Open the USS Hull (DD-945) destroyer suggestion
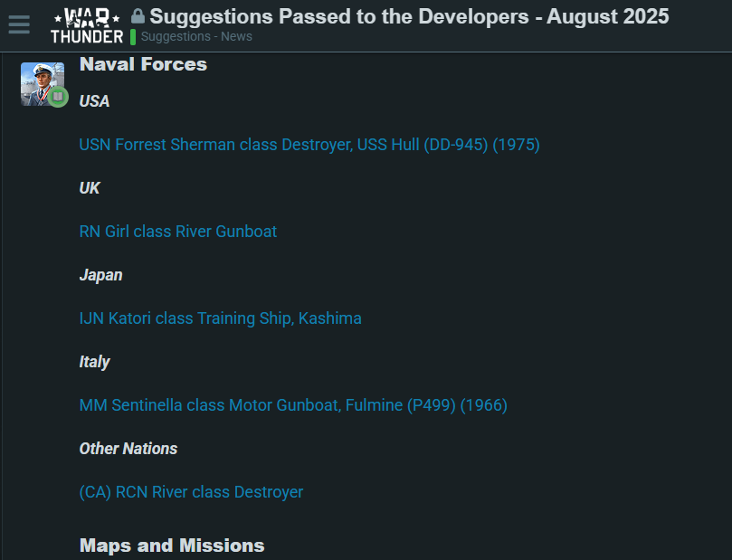Viewport: 732px width, 560px height. pyautogui.click(x=309, y=145)
